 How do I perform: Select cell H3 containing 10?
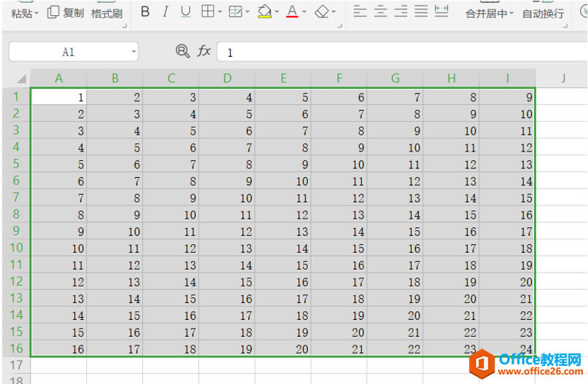451,130
